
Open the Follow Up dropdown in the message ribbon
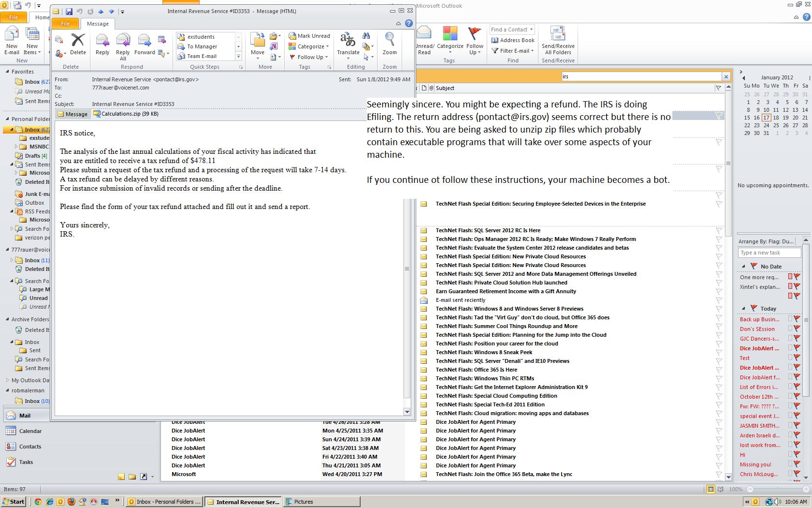pyautogui.click(x=308, y=57)
